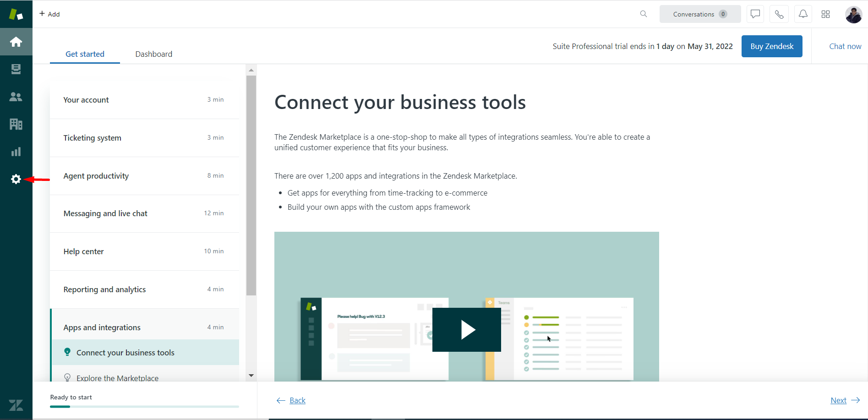Click the Ready to start progress bar
This screenshot has height=420, width=868.
[144, 406]
